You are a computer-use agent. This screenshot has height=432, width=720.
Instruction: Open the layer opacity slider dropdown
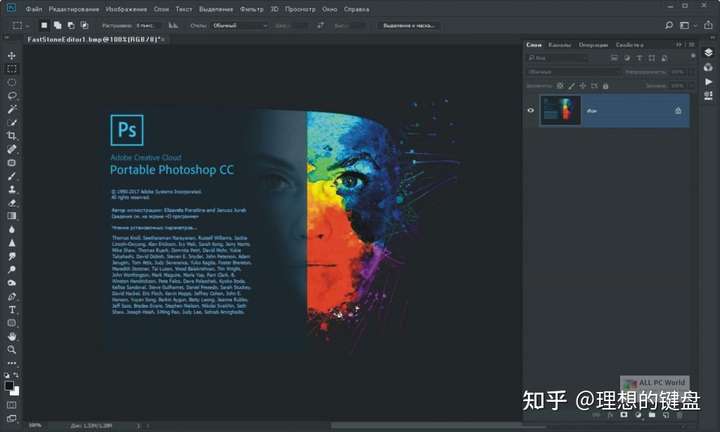click(691, 72)
